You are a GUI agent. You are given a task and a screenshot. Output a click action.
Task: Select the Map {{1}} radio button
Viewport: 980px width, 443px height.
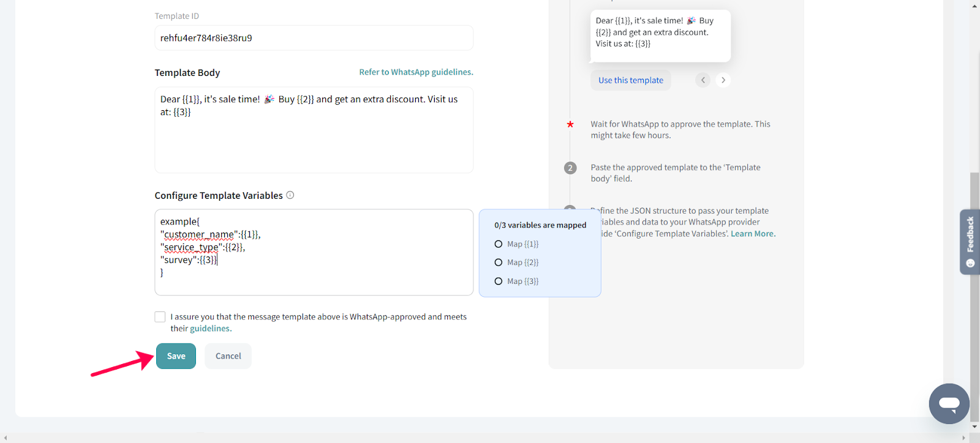[x=499, y=244]
